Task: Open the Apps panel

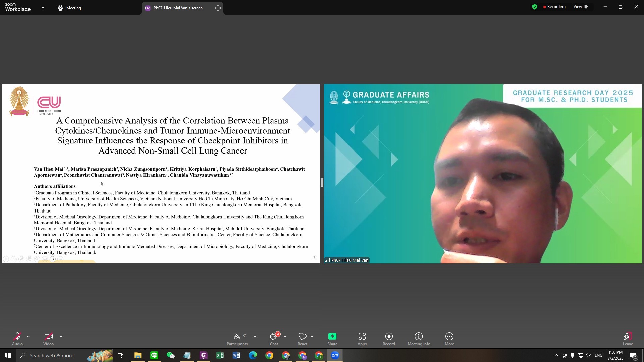Action: click(362, 339)
